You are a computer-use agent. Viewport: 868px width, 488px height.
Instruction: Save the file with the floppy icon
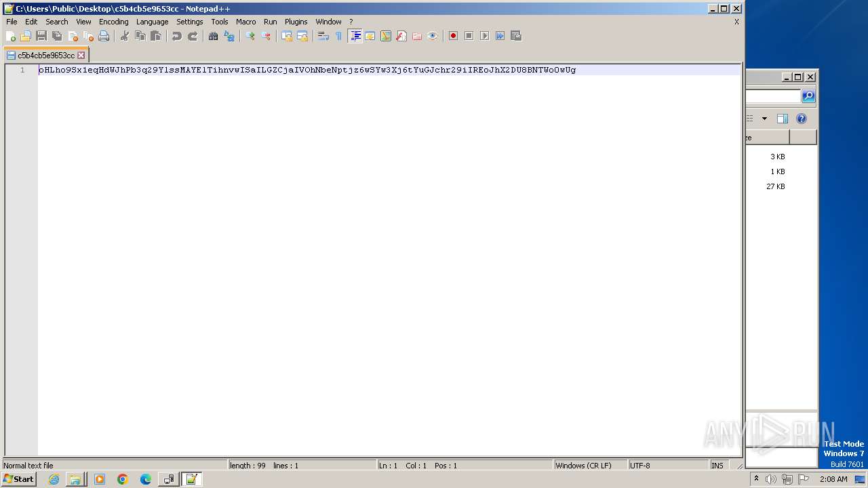(x=41, y=36)
